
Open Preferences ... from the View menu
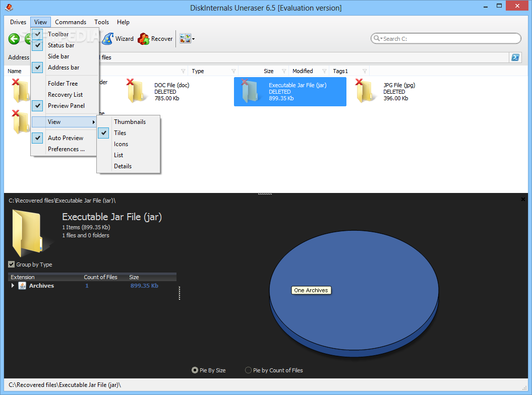tap(65, 149)
